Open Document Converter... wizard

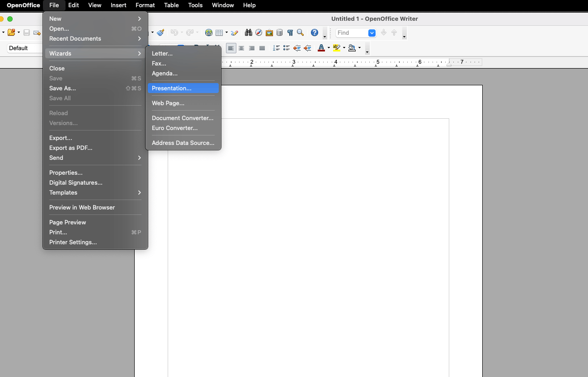[183, 118]
